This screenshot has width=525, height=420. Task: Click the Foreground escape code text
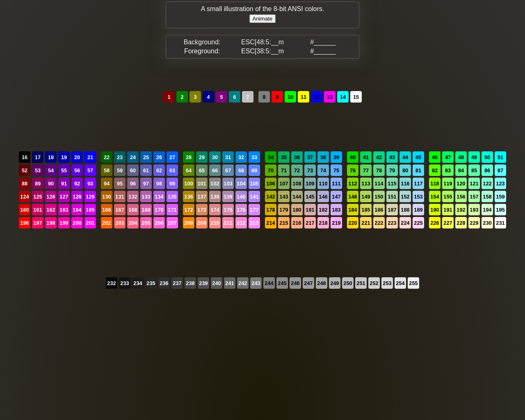(262, 51)
